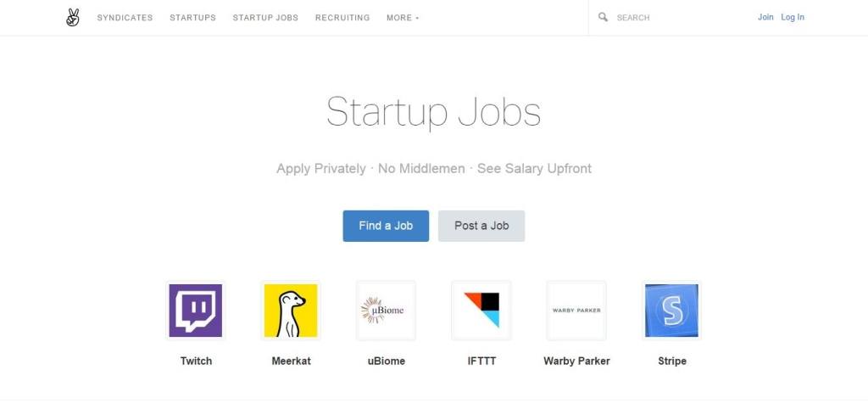
Task: Open the Warby Parker name link
Action: (x=576, y=361)
